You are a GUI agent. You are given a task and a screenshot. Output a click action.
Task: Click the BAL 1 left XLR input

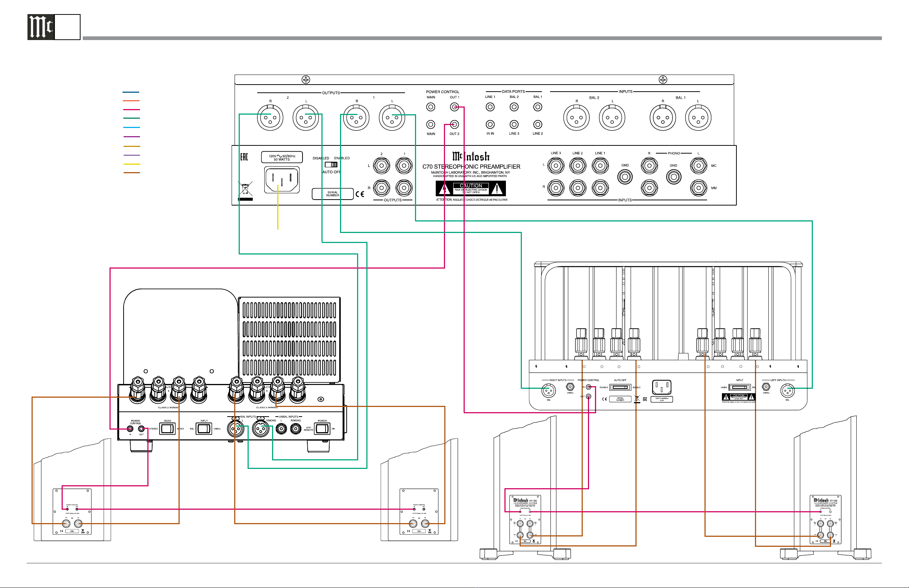pyautogui.click(x=698, y=118)
